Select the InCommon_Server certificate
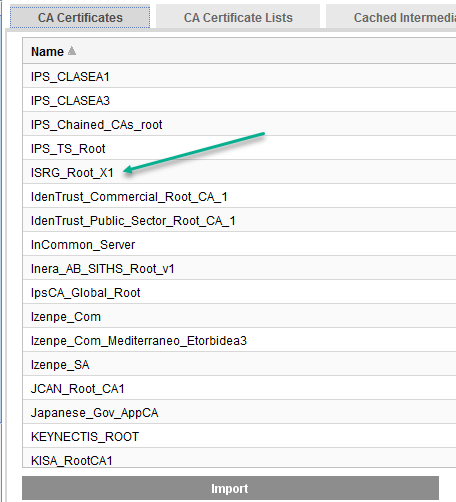This screenshot has height=502, width=456. click(239, 244)
